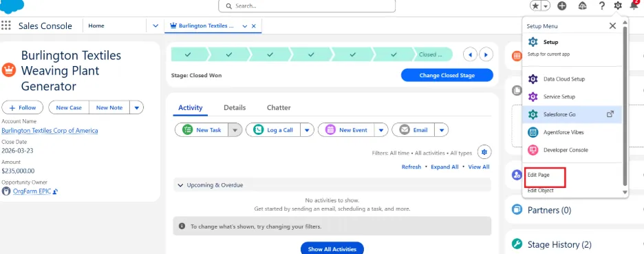Click the Setup gear icon in header
Viewport: 644px width, 254px height.
618,6
